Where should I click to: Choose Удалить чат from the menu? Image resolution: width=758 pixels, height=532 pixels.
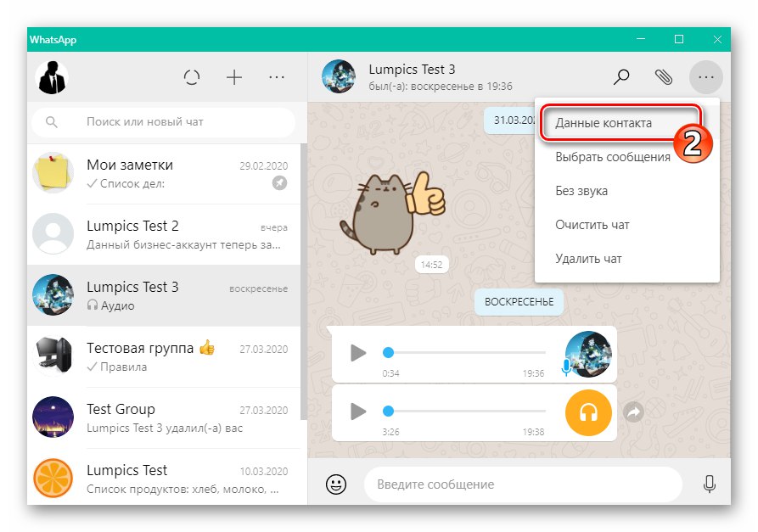coord(627,259)
